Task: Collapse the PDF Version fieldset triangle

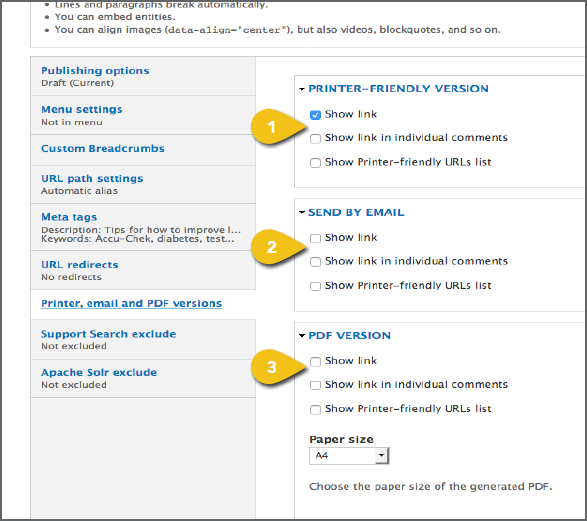Action: [x=302, y=336]
